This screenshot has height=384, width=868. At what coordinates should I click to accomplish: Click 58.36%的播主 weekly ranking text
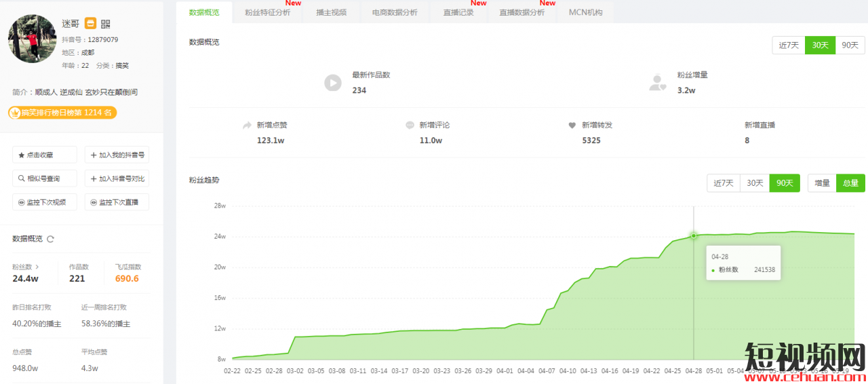tap(106, 324)
